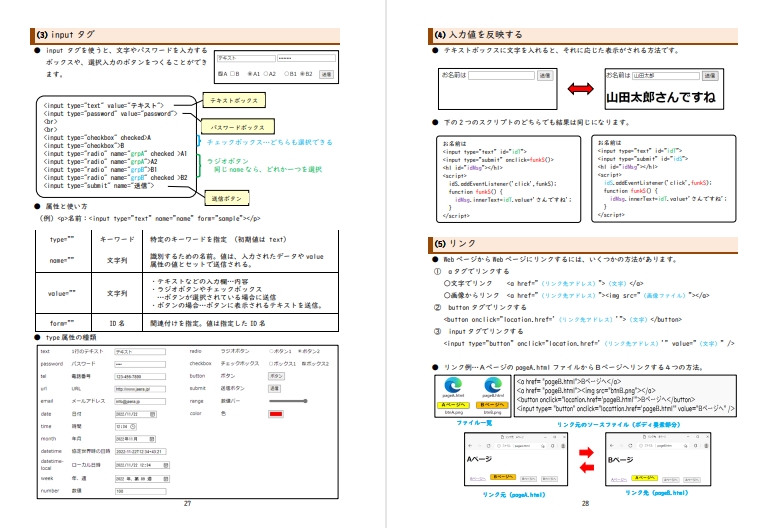The image size is (765, 528).
Task: Click the ID 名 cell in attribute table
Action: pos(117,323)
